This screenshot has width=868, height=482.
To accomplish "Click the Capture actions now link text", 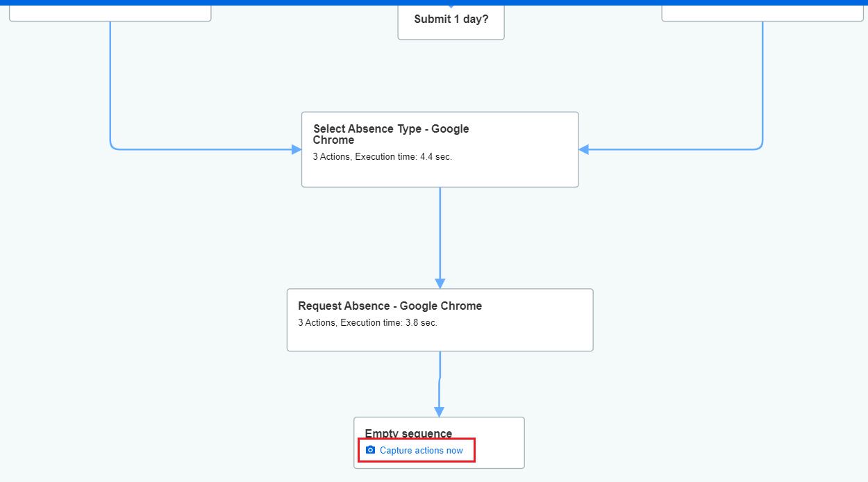I will (x=421, y=451).
